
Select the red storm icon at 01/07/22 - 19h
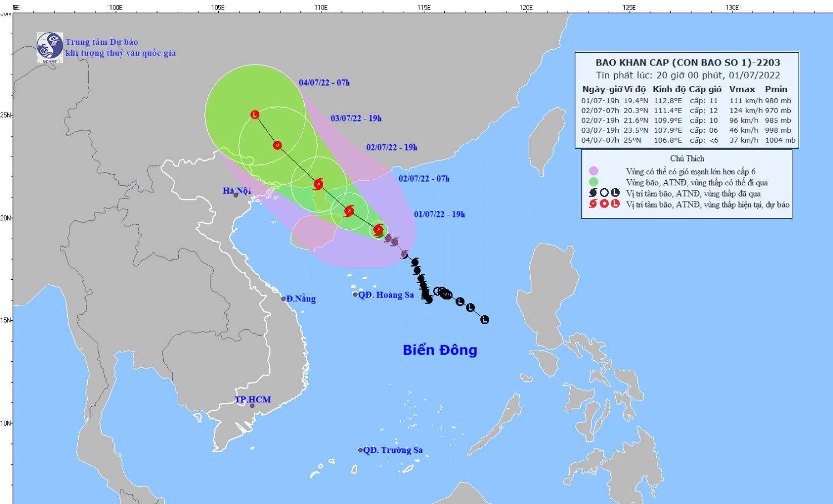click(x=378, y=230)
